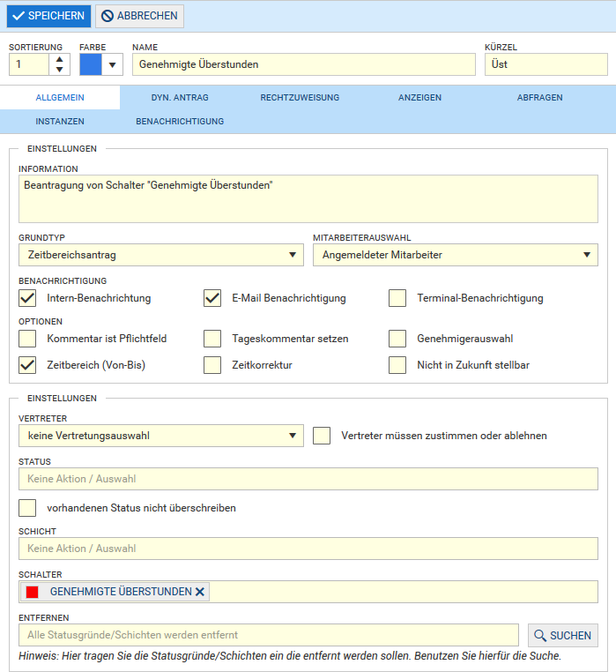Expand the Mitarbeiterauswahl dropdown
Viewport: 616px width, 672px height.
point(456,255)
